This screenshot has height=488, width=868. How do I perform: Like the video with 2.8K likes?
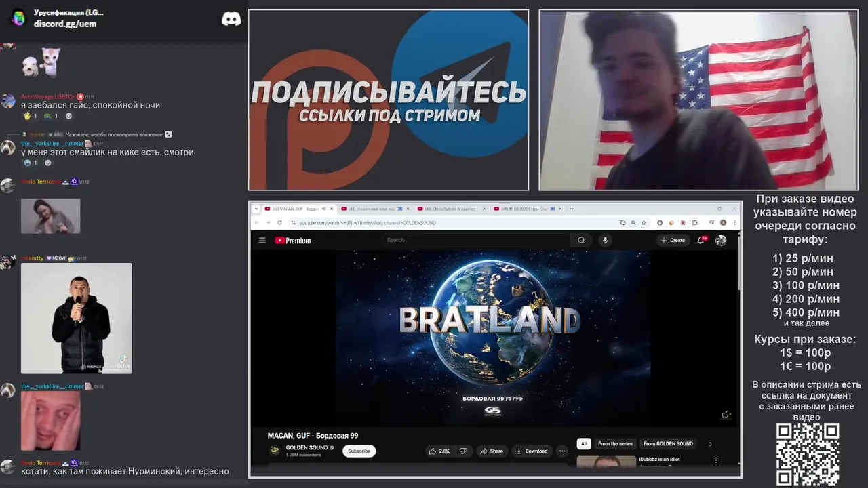[439, 451]
